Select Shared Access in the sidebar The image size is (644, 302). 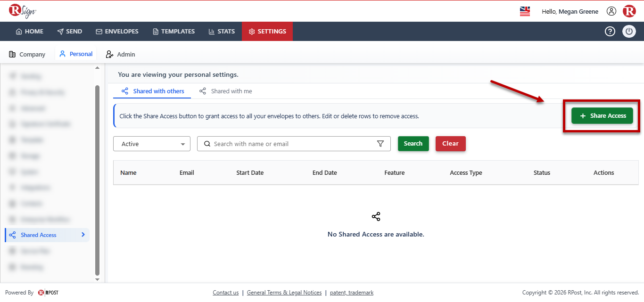[47, 235]
